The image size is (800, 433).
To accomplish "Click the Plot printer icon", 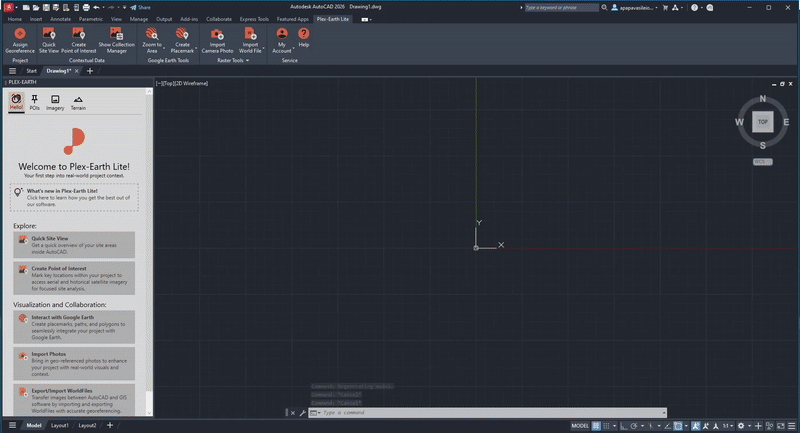I will point(86,8).
